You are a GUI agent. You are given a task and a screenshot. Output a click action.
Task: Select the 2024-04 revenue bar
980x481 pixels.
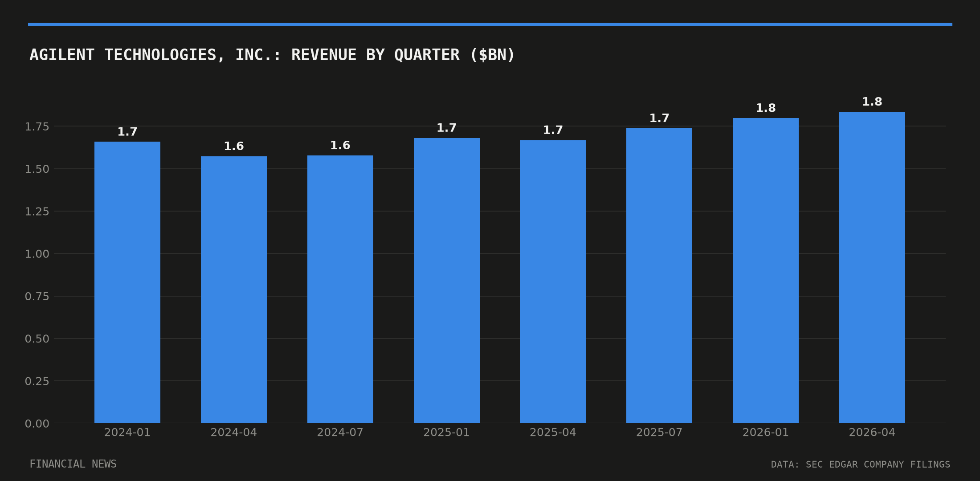234,289
